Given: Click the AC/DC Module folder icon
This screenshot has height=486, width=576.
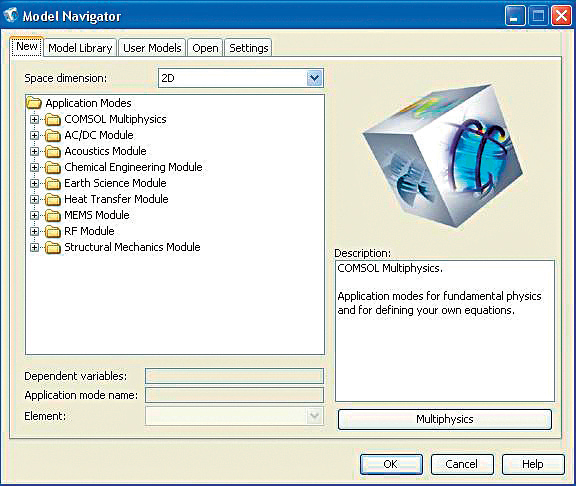Looking at the screenshot, I should [x=53, y=136].
